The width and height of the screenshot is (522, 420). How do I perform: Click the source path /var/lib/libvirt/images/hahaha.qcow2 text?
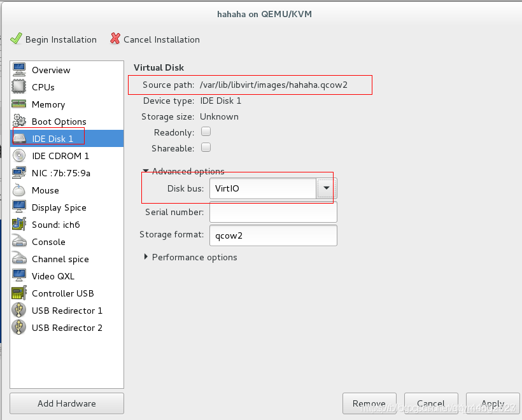point(274,85)
